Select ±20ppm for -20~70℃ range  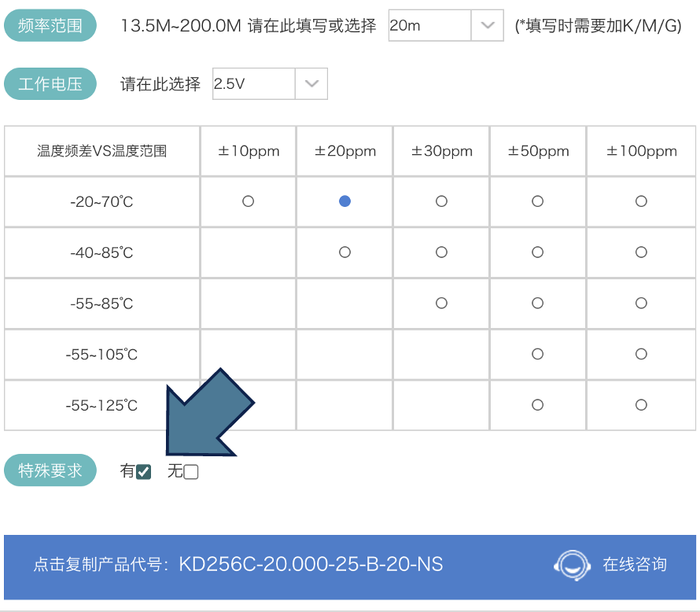[x=344, y=201]
